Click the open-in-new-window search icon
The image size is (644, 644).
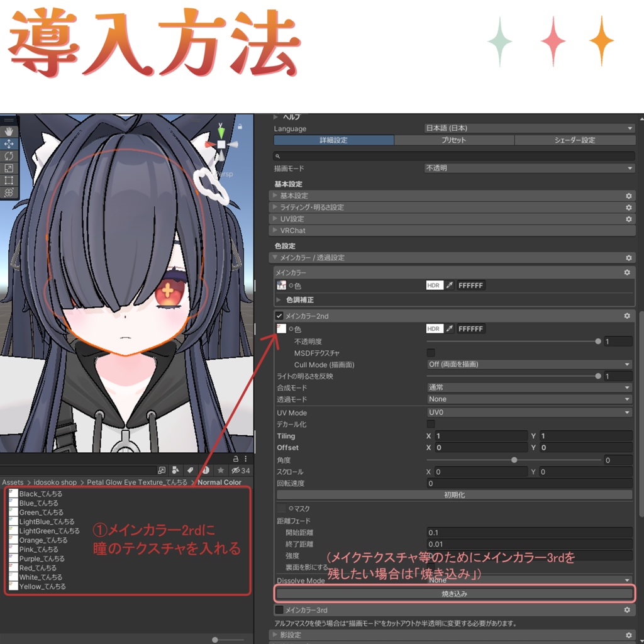[162, 470]
